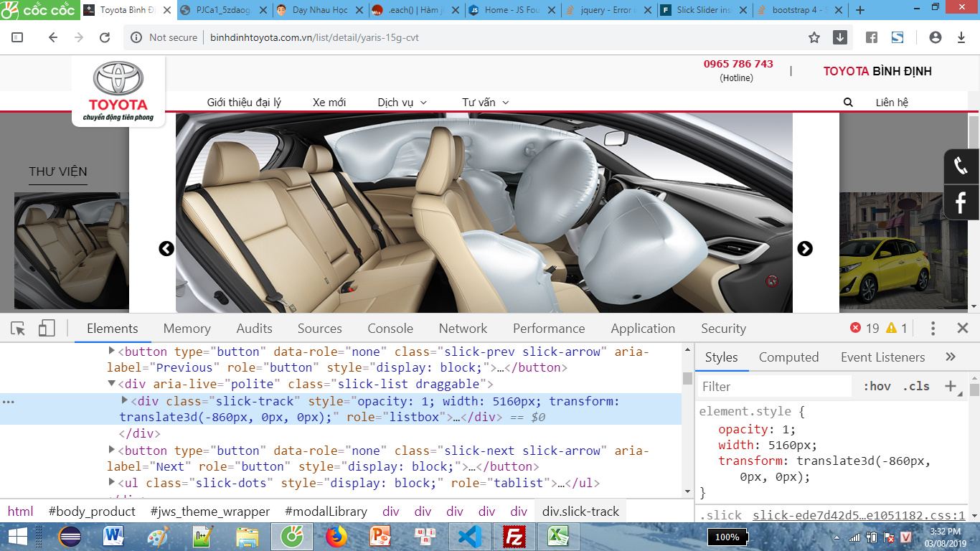Show more Styles pane tabs chevron
The height and width of the screenshot is (551, 980).
click(x=951, y=357)
